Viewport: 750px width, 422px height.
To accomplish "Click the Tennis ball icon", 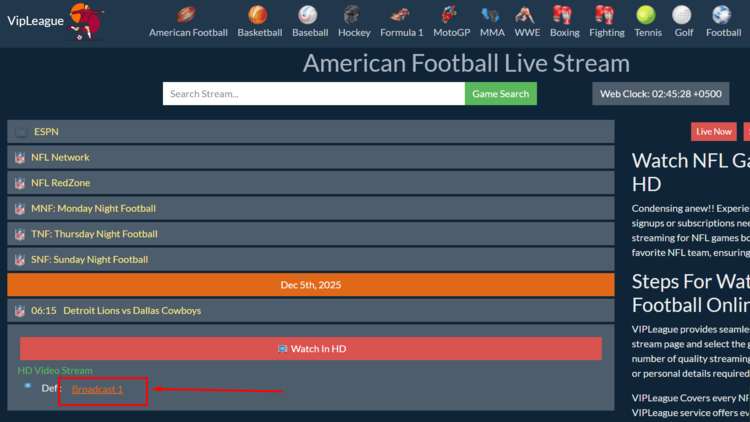I will [x=646, y=15].
